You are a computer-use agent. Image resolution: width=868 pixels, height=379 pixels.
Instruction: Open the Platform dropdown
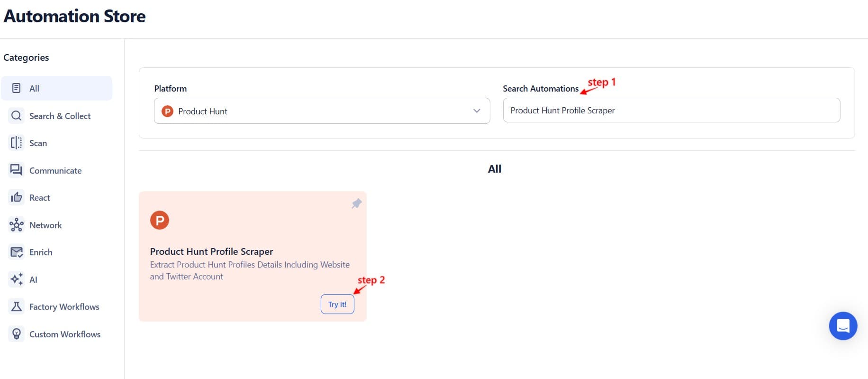coord(322,111)
